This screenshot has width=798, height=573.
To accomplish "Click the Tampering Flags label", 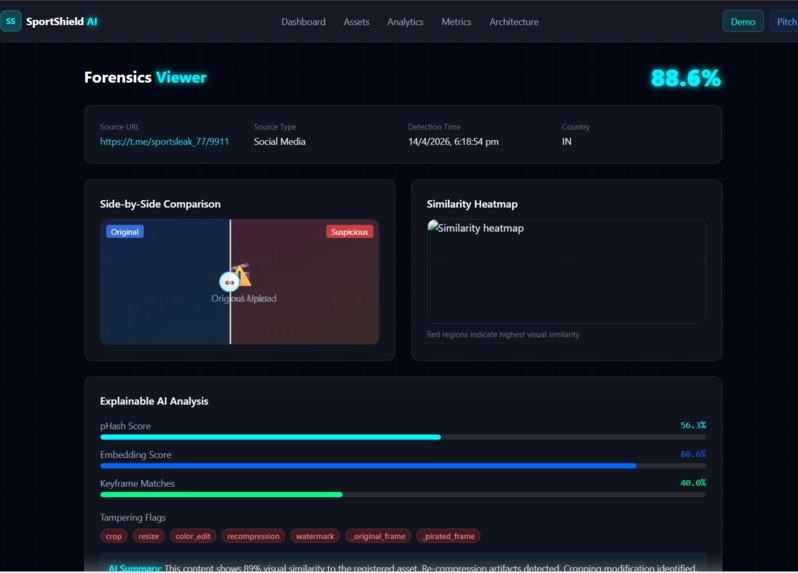I will point(133,518).
